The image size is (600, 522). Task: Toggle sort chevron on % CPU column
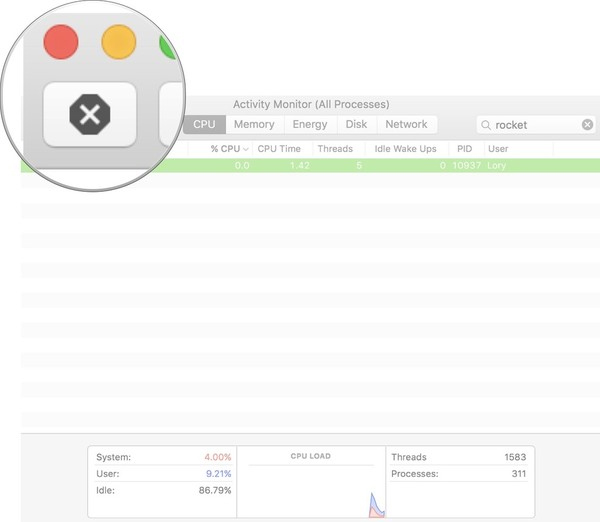246,149
